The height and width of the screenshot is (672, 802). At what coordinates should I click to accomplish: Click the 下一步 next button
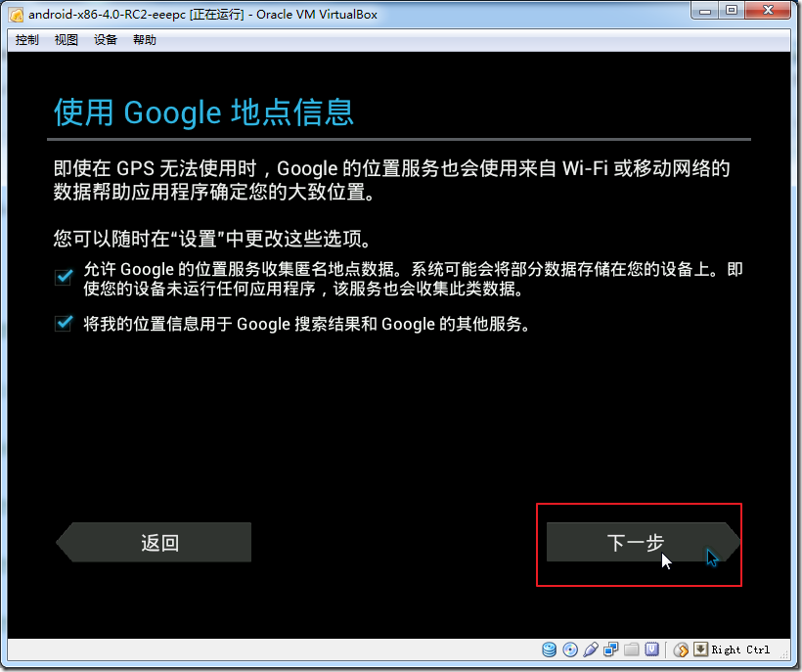click(644, 542)
